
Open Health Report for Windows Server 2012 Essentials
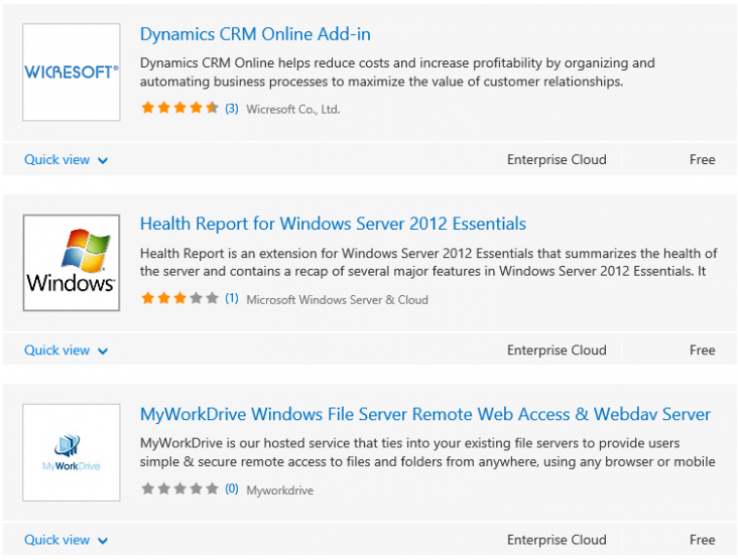pyautogui.click(x=333, y=224)
